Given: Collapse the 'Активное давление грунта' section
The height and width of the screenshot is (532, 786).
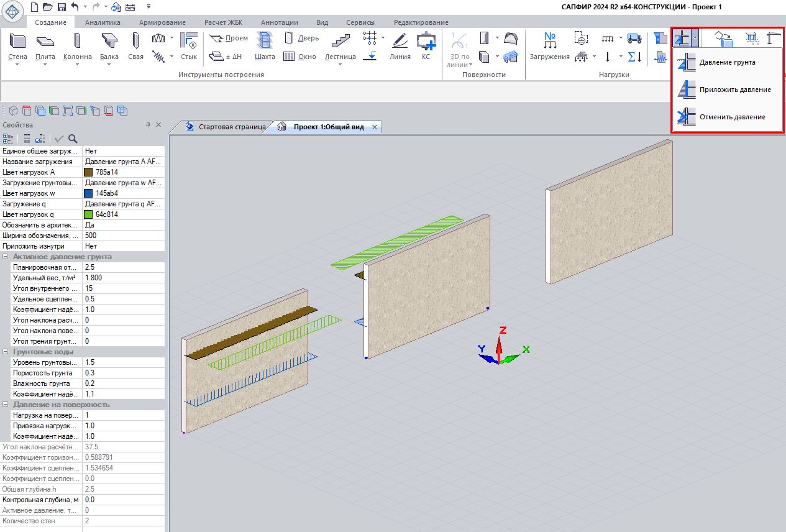Looking at the screenshot, I should (6, 257).
